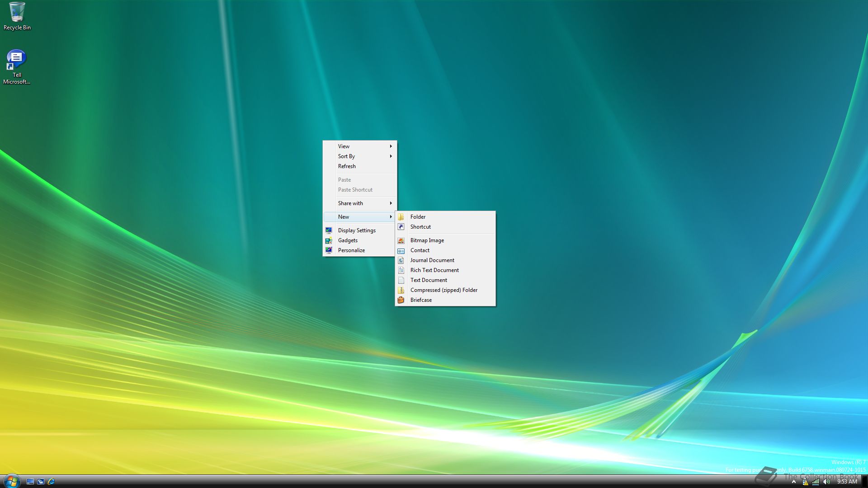Create a new Rich Text Document
The width and height of the screenshot is (868, 488).
[x=445, y=270]
